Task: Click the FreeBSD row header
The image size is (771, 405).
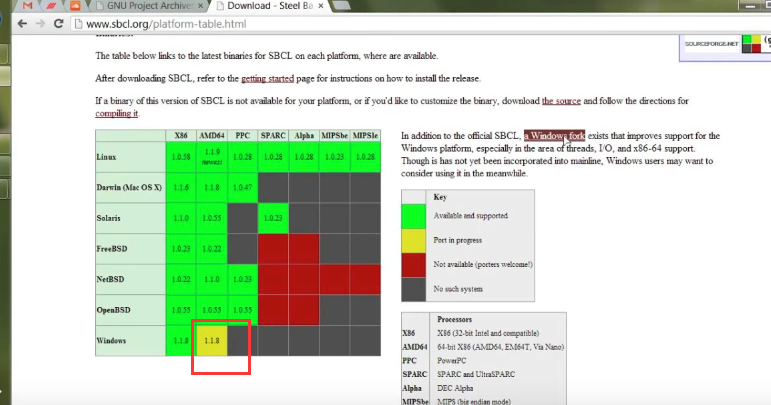Action: [x=130, y=249]
